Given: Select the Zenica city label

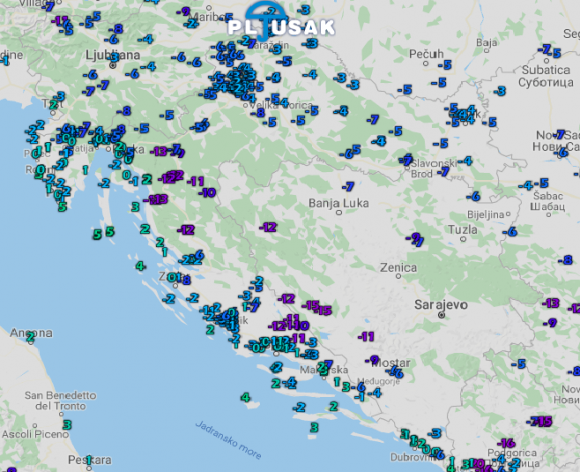Looking at the screenshot, I should 398,267.
